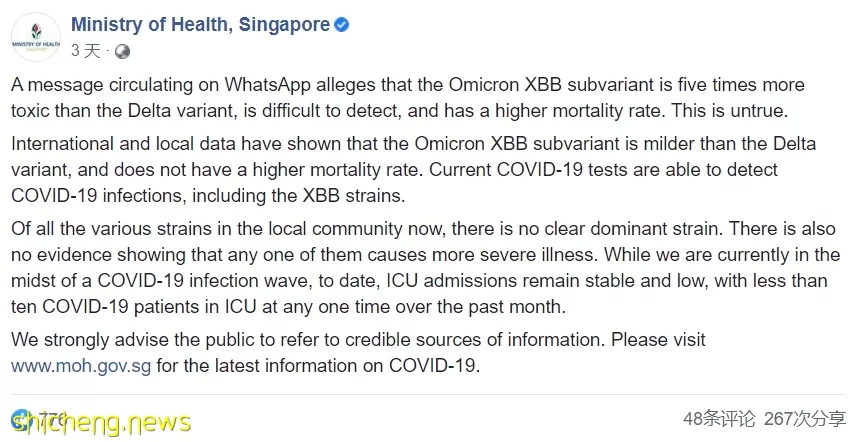Click the paragraph starting 'We strongly advise'
Image resolution: width=859 pixels, height=442 pixels.
tap(358, 352)
